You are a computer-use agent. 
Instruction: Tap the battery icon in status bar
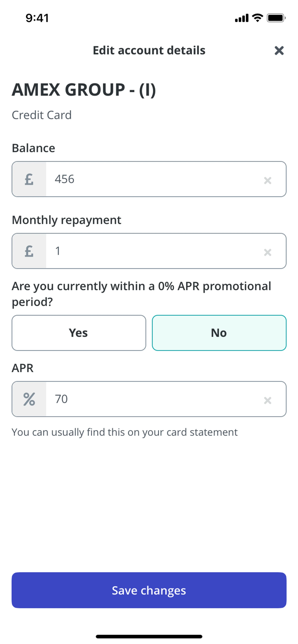point(276,18)
